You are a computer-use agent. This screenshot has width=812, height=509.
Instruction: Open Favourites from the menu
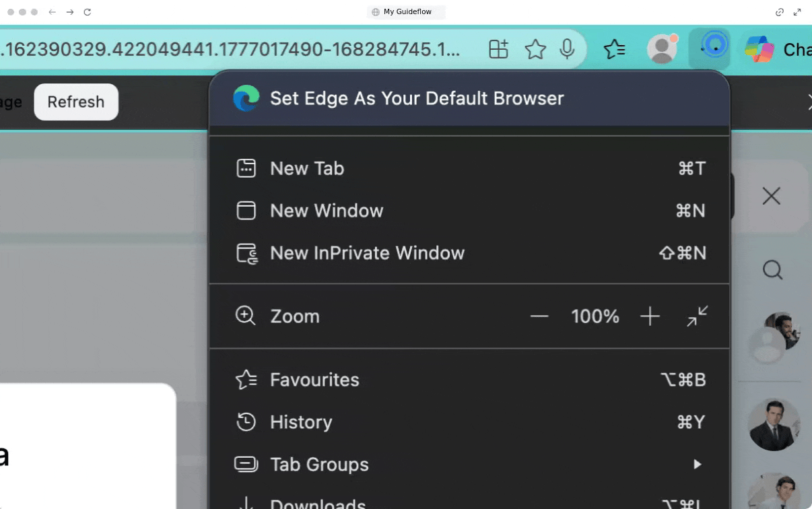(314, 380)
